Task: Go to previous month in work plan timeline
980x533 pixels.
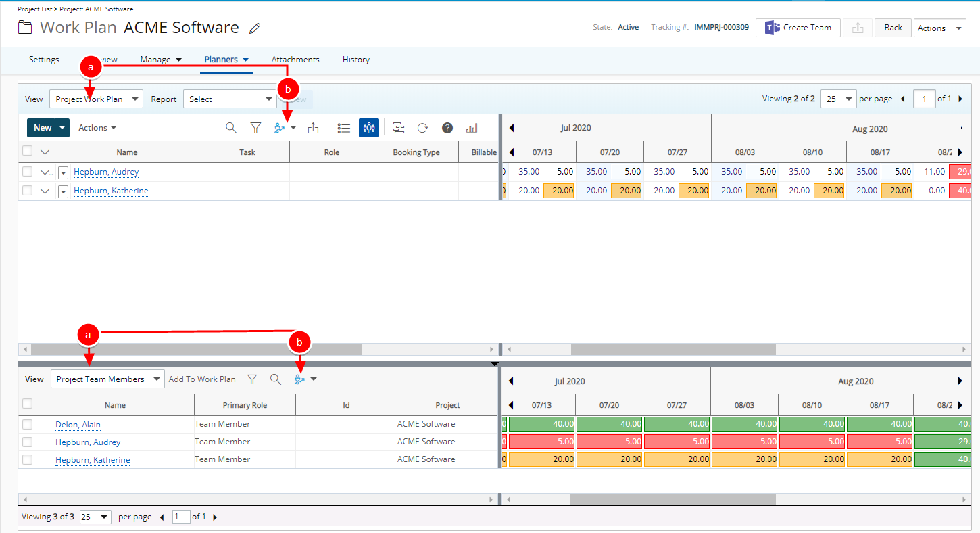Action: pyautogui.click(x=512, y=128)
